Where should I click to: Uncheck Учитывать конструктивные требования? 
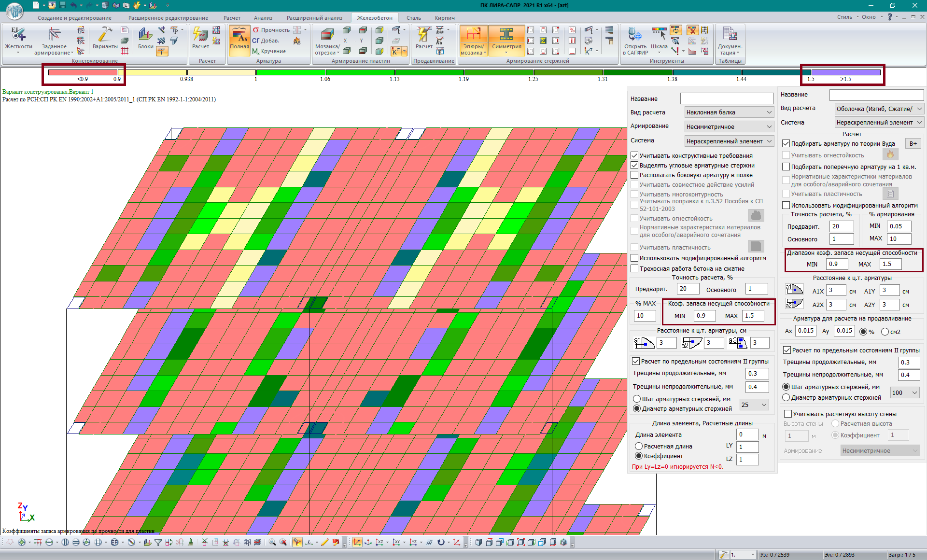tap(635, 155)
